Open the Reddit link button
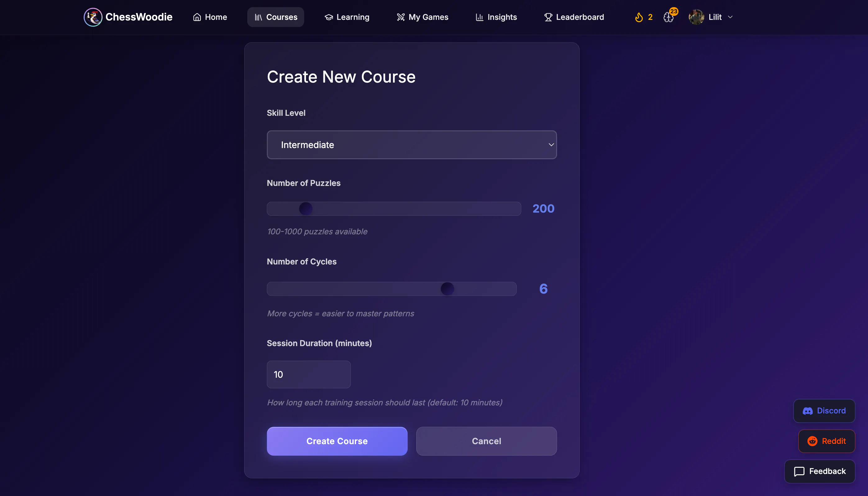The width and height of the screenshot is (868, 496). (826, 441)
